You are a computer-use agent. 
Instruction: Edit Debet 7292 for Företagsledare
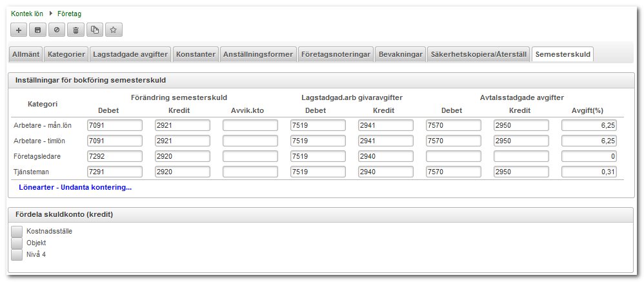coord(115,156)
